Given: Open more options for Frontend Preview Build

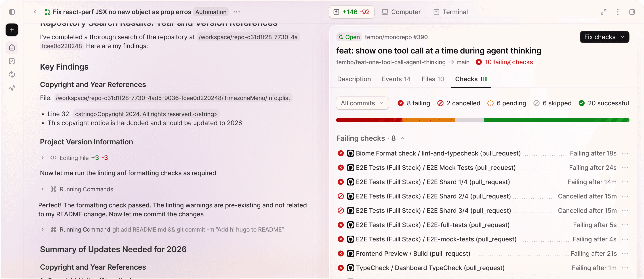Looking at the screenshot, I should [625, 253].
